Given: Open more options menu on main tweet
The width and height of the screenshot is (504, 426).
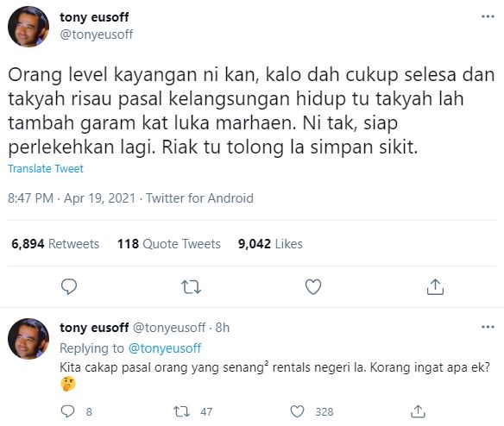Looking at the screenshot, I should (488, 16).
